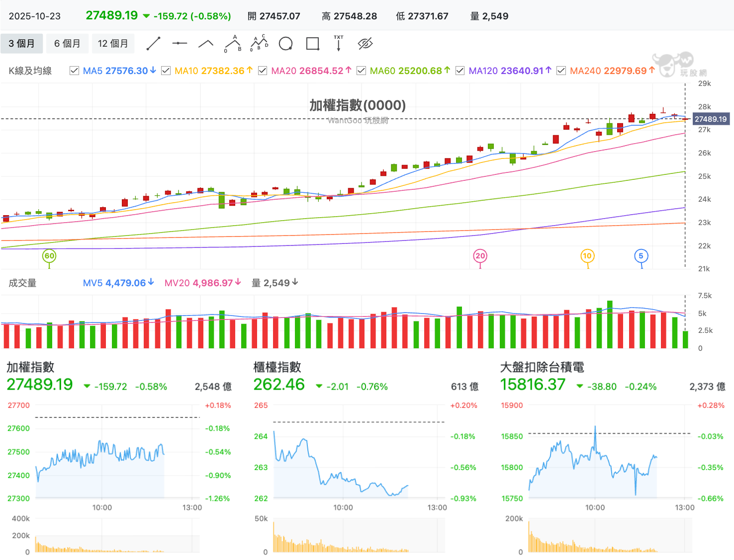Uncheck the MA60 moving average line
The height and width of the screenshot is (560, 734).
(x=361, y=71)
